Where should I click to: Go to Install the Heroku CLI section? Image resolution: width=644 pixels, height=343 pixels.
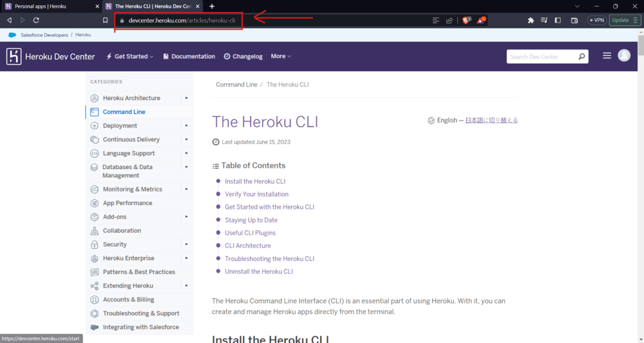[x=255, y=181]
